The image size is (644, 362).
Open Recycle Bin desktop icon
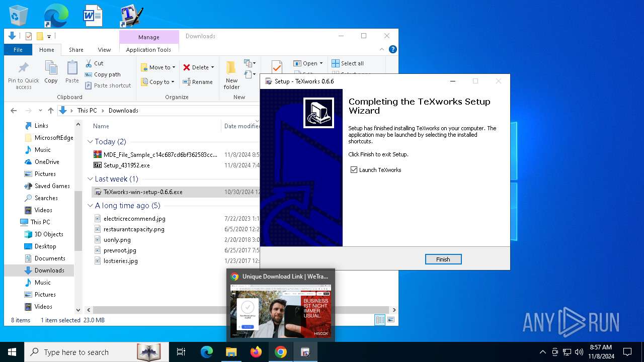[19, 15]
